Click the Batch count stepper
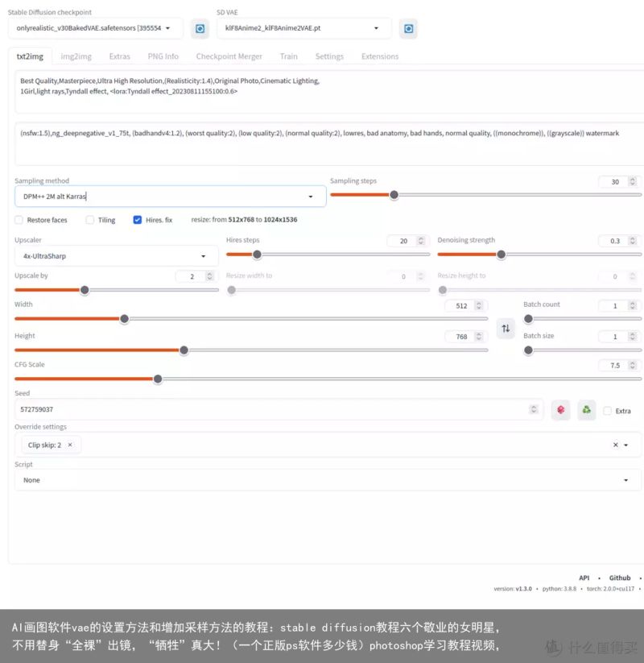 click(633, 305)
